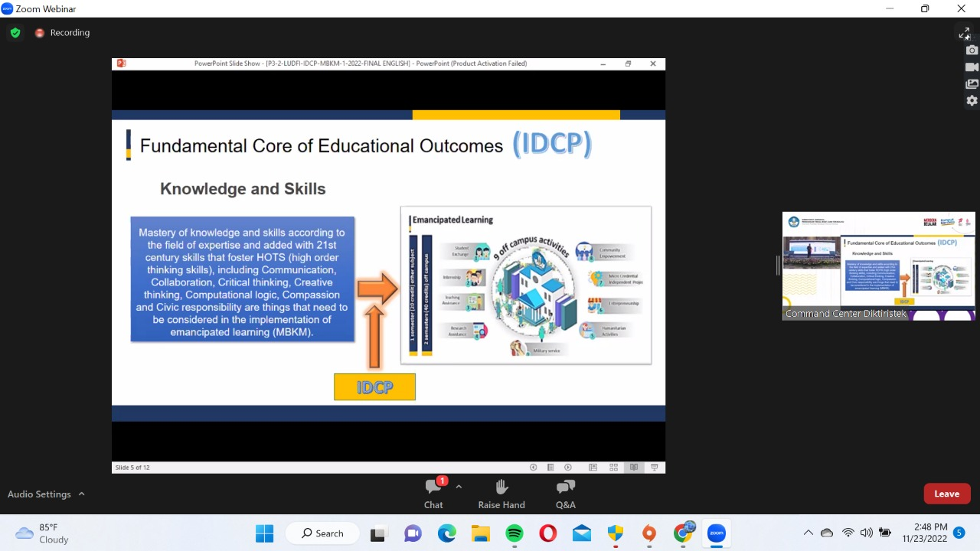Open the Teams chat taskbar icon
This screenshot has height=551, width=980.
coord(413,533)
